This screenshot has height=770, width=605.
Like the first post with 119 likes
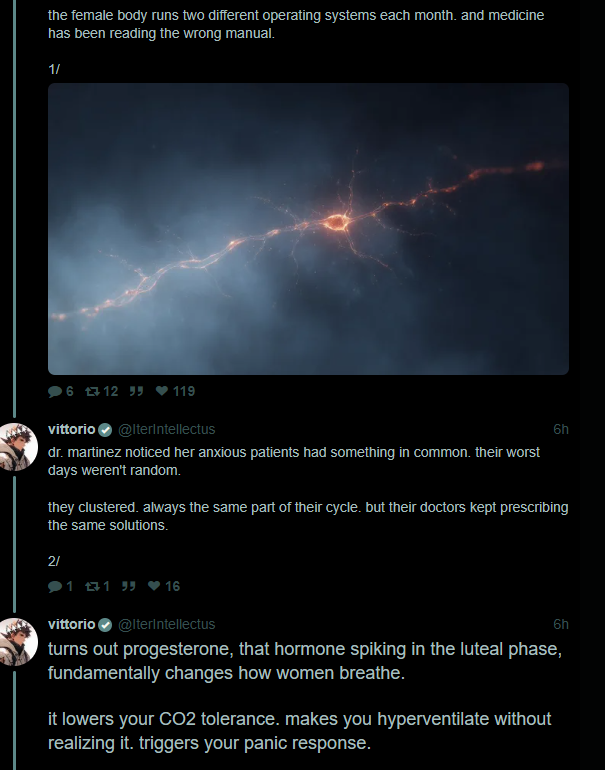[x=175, y=391]
